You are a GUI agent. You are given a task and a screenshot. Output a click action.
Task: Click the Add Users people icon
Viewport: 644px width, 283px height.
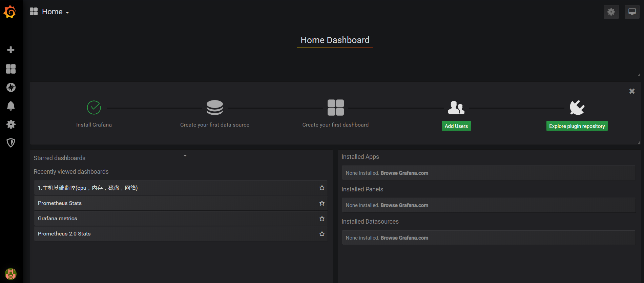[x=456, y=108]
